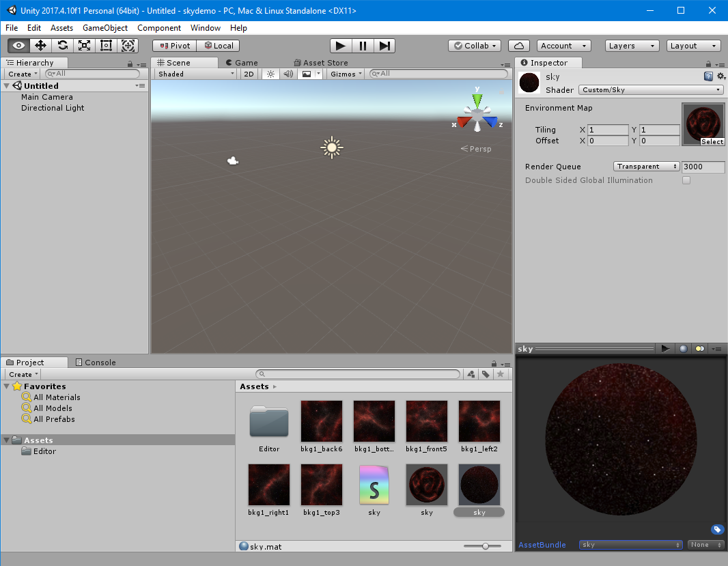Select the Scale tool
The height and width of the screenshot is (566, 728).
point(84,46)
